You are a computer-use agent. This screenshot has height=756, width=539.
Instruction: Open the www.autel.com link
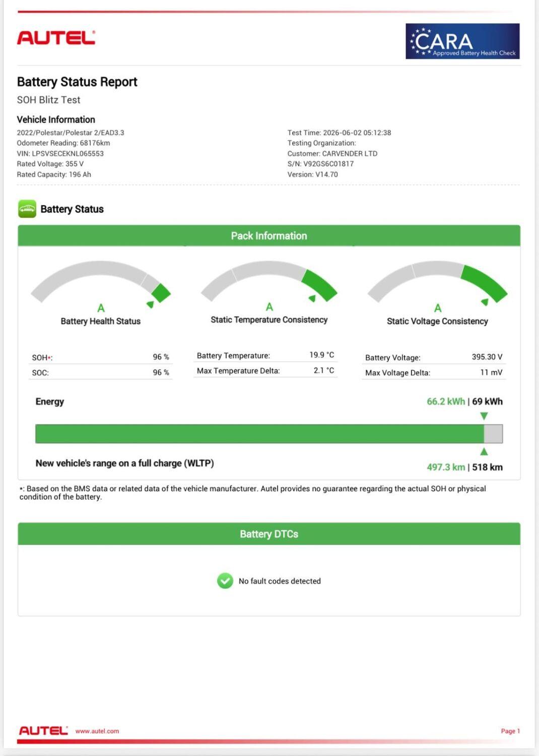coord(97,731)
